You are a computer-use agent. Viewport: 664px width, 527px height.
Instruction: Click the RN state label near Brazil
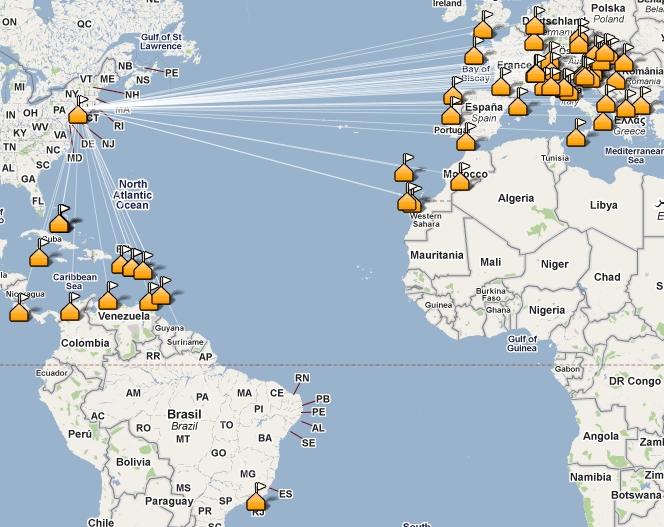[x=302, y=378]
